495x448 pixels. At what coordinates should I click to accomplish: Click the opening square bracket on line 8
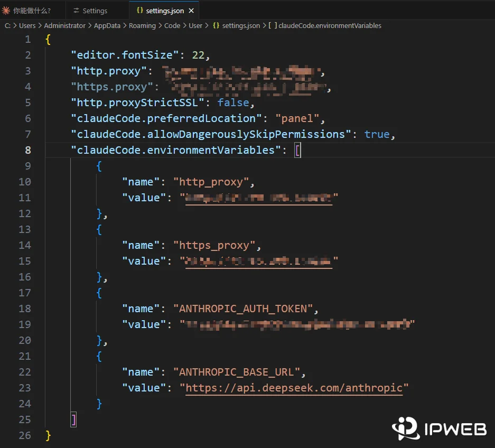coord(297,150)
